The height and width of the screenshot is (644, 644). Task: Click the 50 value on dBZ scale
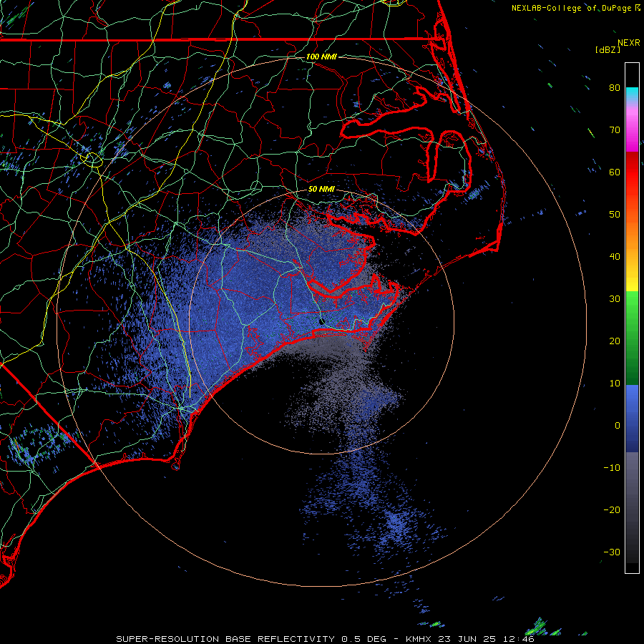pos(615,215)
